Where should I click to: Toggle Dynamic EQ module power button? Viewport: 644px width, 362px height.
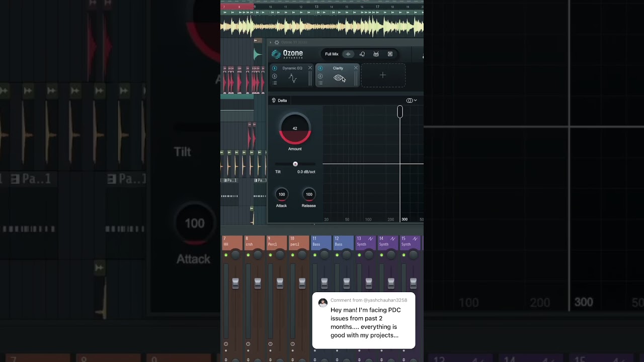274,68
